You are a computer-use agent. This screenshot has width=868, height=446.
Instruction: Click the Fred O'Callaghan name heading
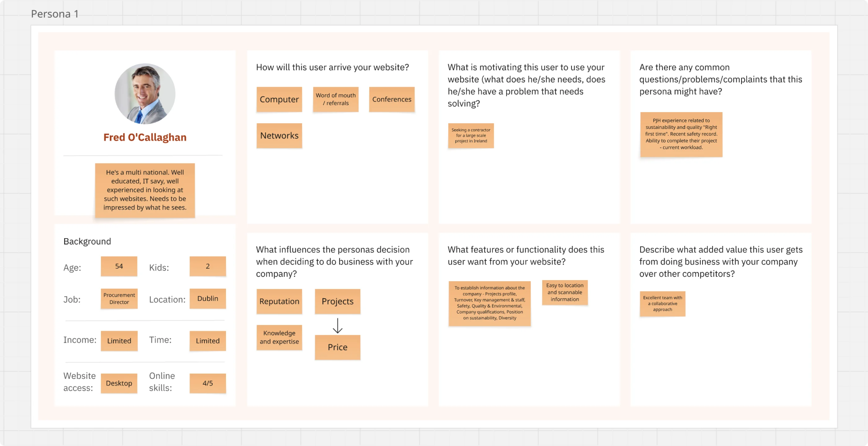coord(145,137)
